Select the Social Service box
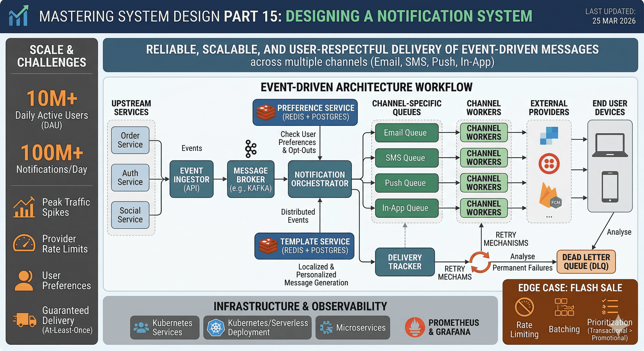This screenshot has width=644, height=351. click(130, 215)
